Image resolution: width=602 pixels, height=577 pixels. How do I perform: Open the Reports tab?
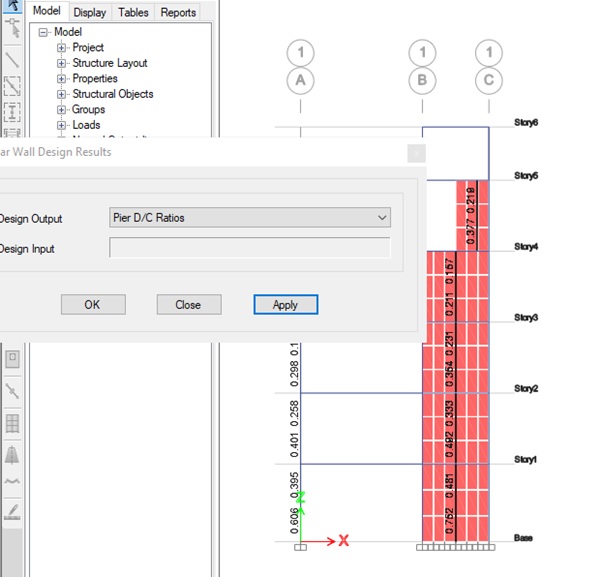point(178,13)
